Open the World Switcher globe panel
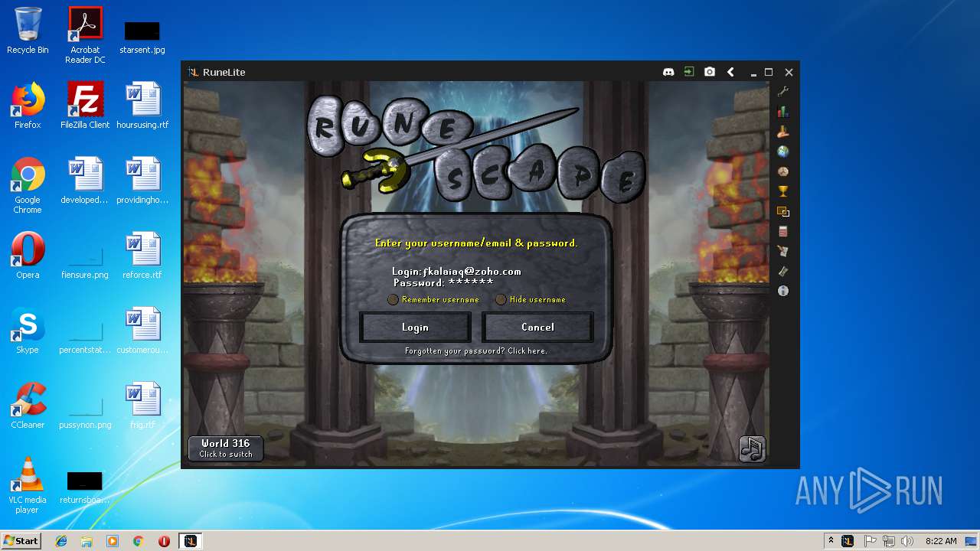The image size is (980, 551). (x=782, y=152)
